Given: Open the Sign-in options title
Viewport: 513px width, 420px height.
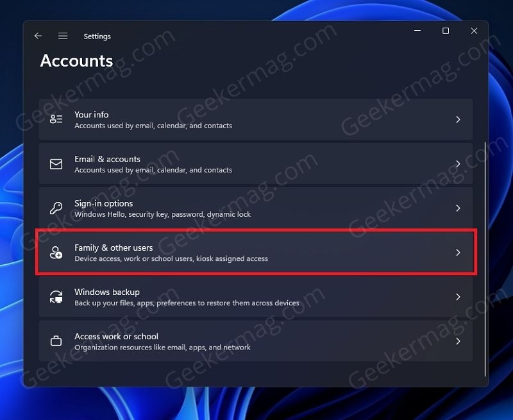Looking at the screenshot, I should point(104,203).
